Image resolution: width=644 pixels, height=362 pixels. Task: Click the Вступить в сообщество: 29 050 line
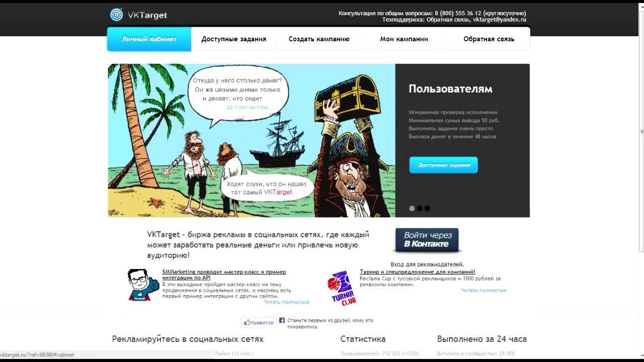(476, 354)
